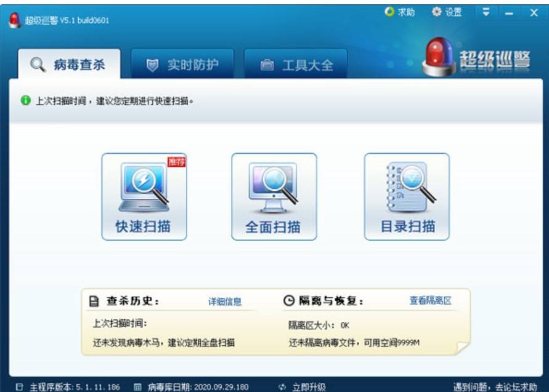
Task: Click 还未发现病毒木马，建议定期全盘扫描 text
Action: 163,342
